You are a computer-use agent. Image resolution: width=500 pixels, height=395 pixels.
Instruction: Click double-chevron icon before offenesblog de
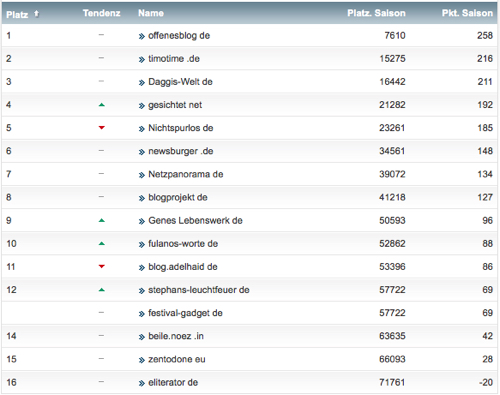pos(142,36)
